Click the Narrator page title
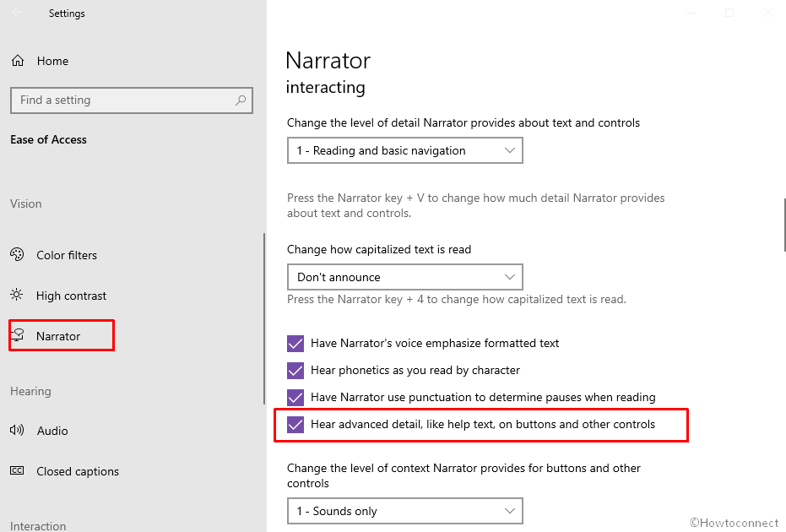The image size is (786, 532). (x=328, y=61)
